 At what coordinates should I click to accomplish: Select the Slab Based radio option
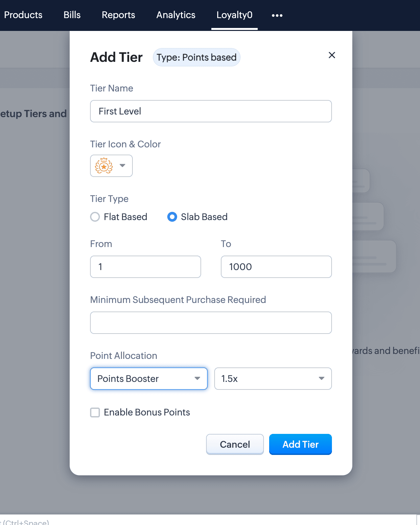pyautogui.click(x=172, y=217)
